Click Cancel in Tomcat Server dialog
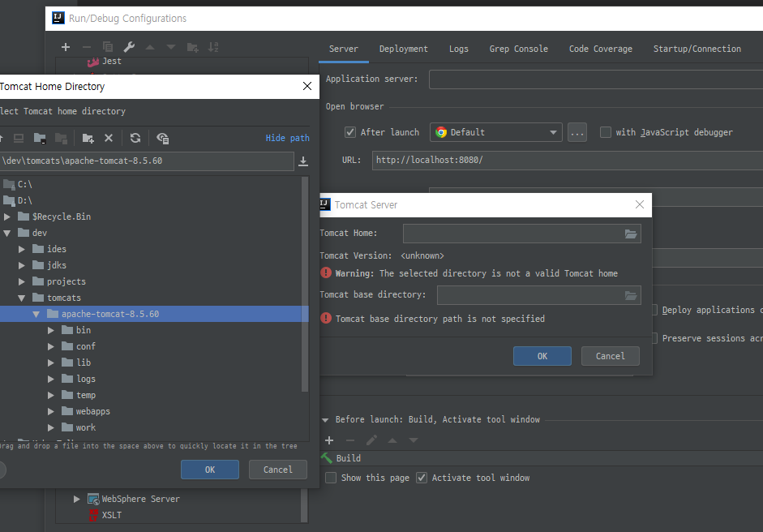 [x=611, y=356]
